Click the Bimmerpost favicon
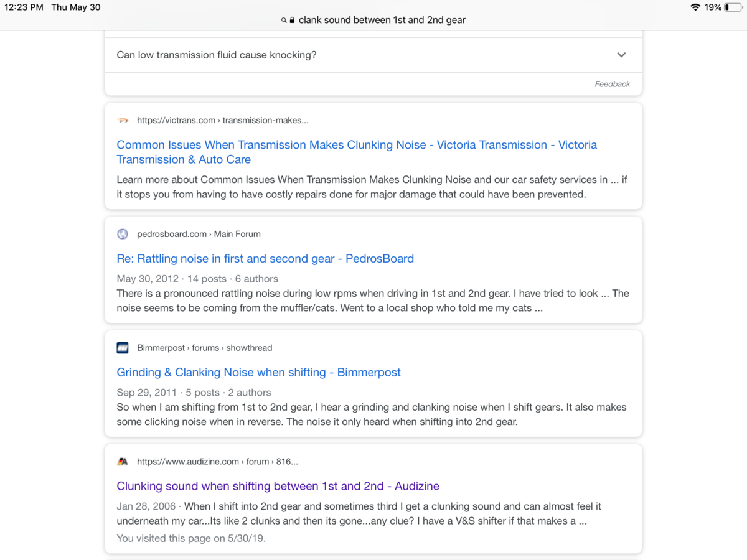Screen dimensions: 747x560 click(x=123, y=348)
